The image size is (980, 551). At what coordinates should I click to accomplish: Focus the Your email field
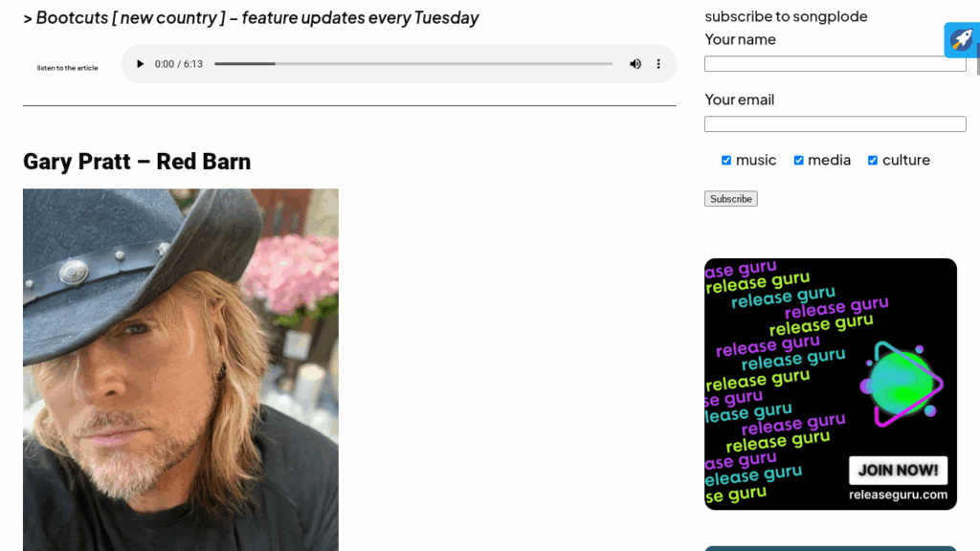pos(835,123)
